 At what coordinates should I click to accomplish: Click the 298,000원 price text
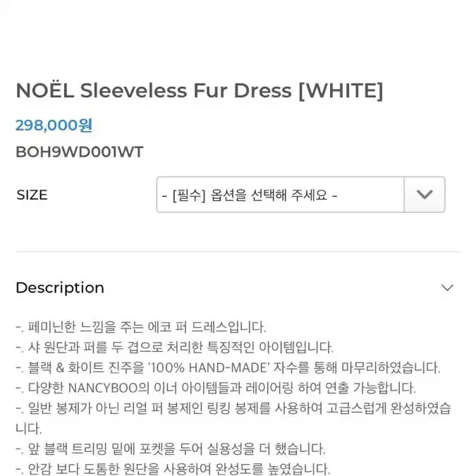tap(54, 125)
